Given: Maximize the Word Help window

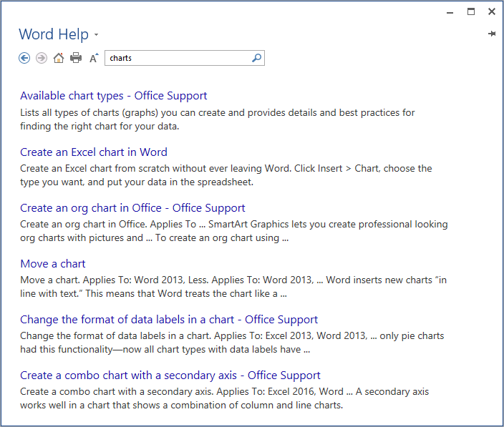Looking at the screenshot, I should click(471, 12).
